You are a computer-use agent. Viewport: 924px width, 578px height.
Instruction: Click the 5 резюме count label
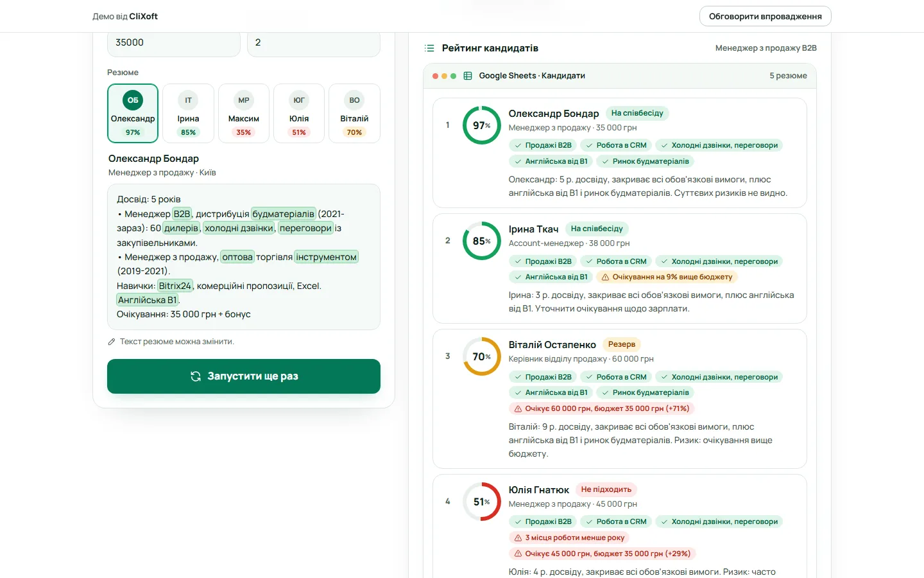[788, 76]
